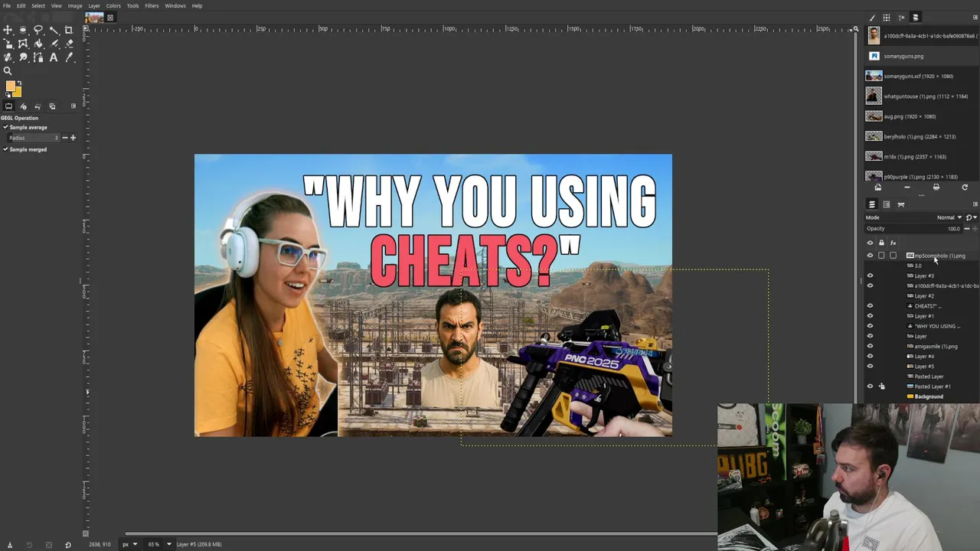Image resolution: width=980 pixels, height=551 pixels.
Task: Open the Brushes tab icon
Action: click(872, 18)
